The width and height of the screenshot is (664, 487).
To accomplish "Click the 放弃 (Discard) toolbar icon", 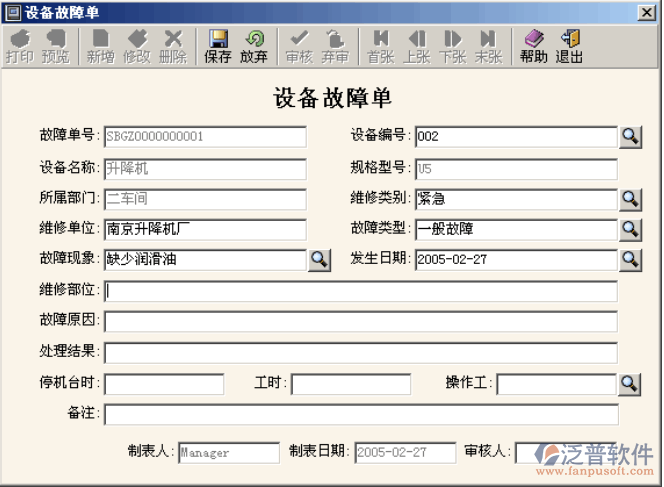I will pos(254,47).
